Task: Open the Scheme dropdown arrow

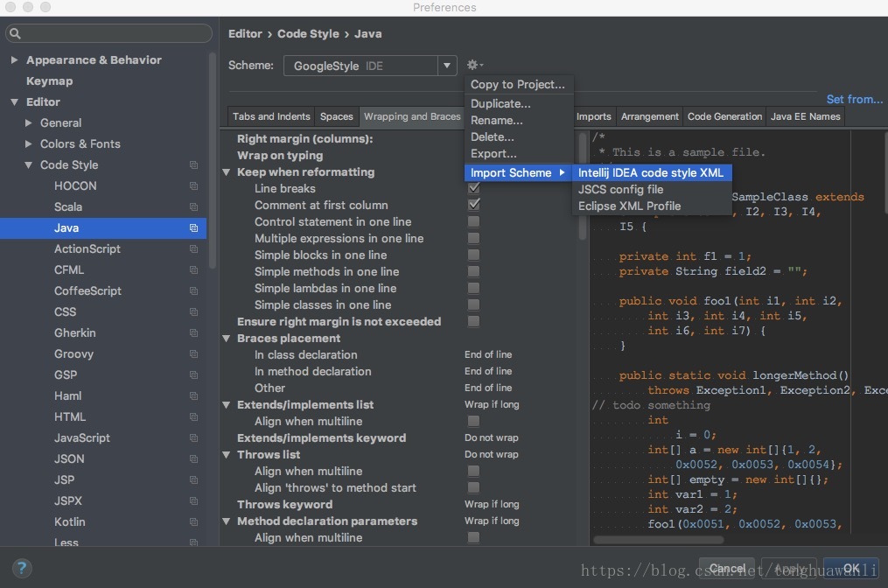Action: (x=447, y=66)
